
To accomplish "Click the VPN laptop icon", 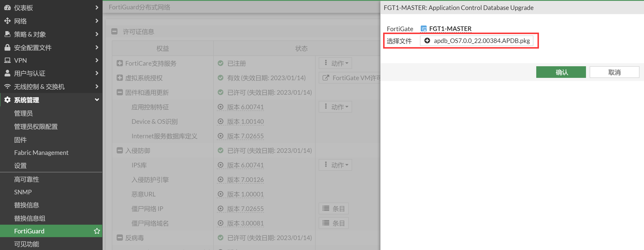I will (x=7, y=60).
